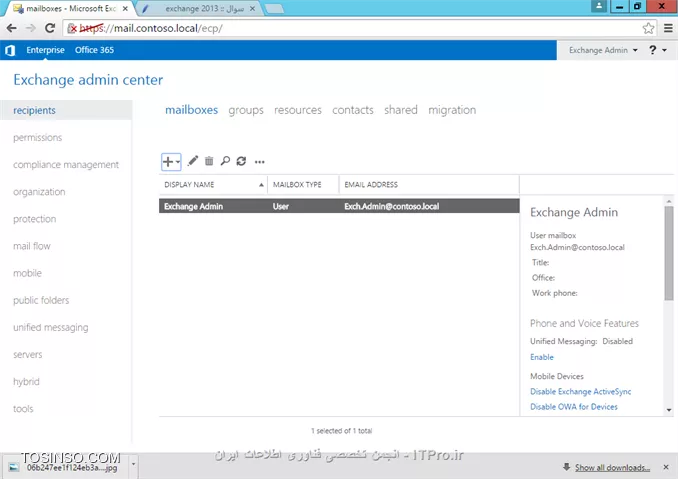Click the browser forward arrow

click(31, 28)
